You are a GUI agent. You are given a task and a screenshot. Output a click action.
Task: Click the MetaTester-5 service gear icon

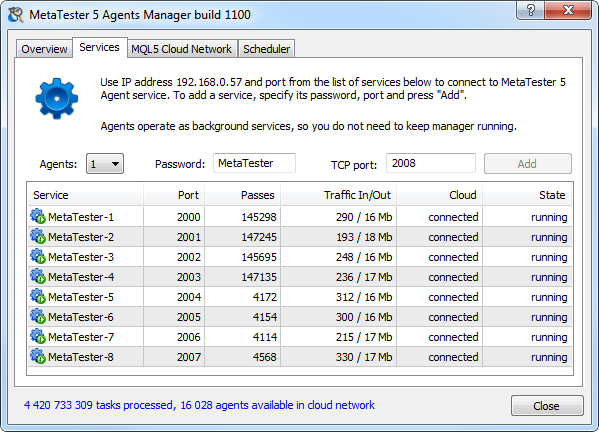pos(38,296)
